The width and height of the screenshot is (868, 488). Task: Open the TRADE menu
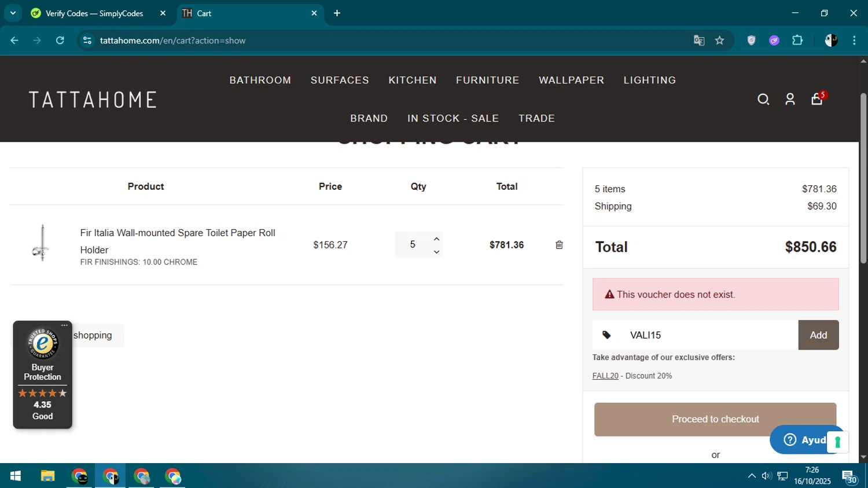click(536, 118)
